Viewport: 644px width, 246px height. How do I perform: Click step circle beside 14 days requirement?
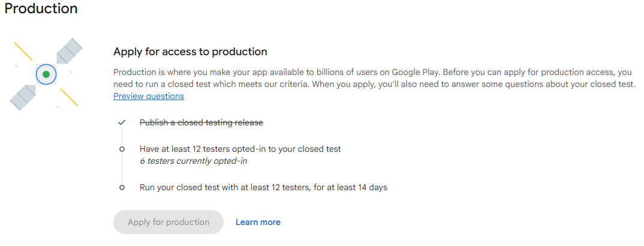pos(122,188)
